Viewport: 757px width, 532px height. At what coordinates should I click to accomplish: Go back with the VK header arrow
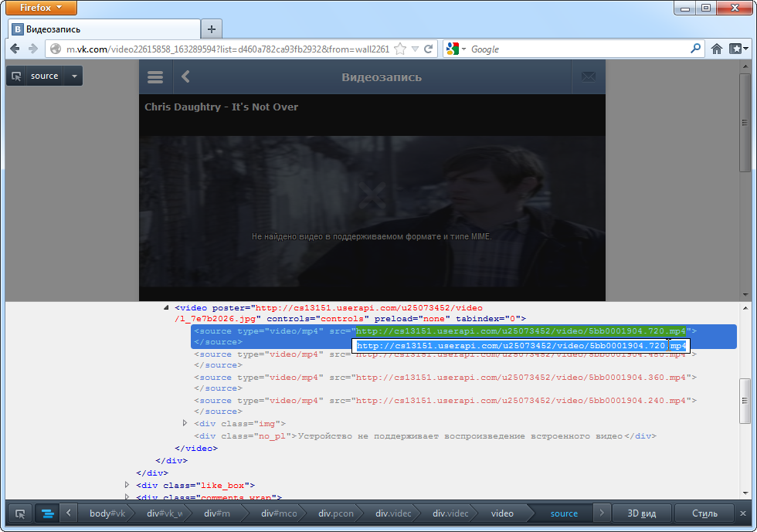click(x=185, y=76)
